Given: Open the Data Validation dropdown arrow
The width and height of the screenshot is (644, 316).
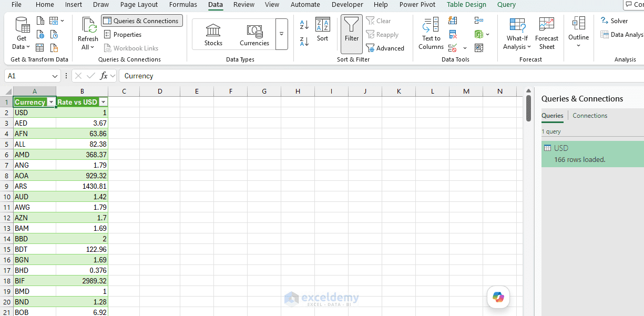Looking at the screenshot, I should (465, 48).
